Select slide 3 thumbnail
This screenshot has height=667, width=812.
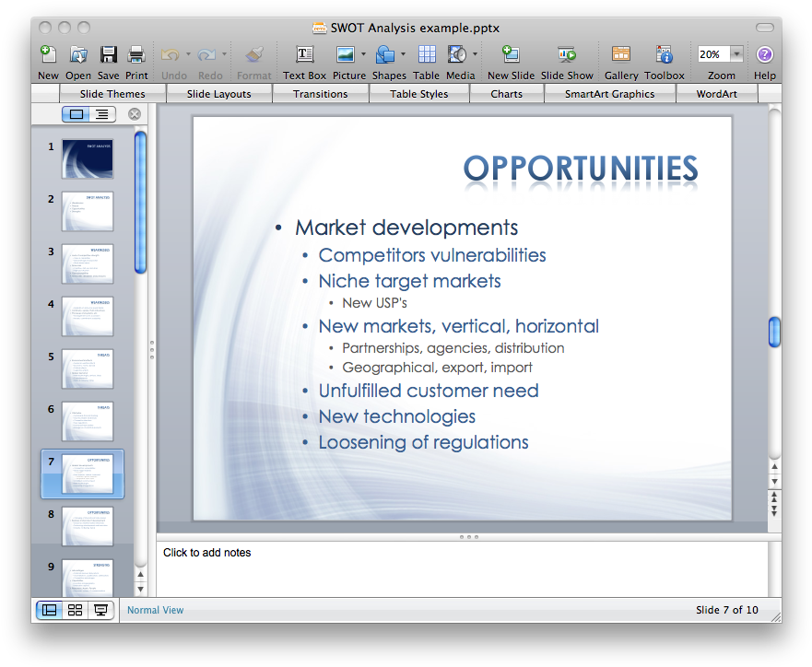tap(88, 263)
